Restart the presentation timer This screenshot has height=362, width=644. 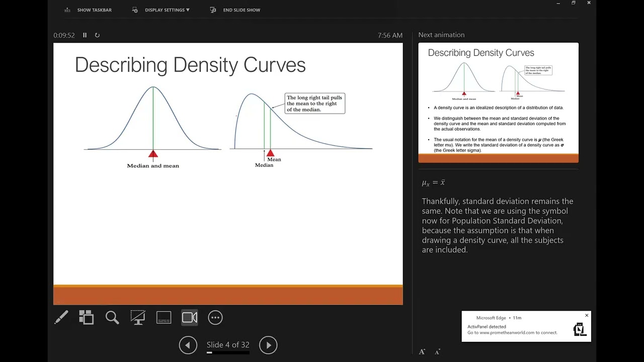tap(97, 35)
